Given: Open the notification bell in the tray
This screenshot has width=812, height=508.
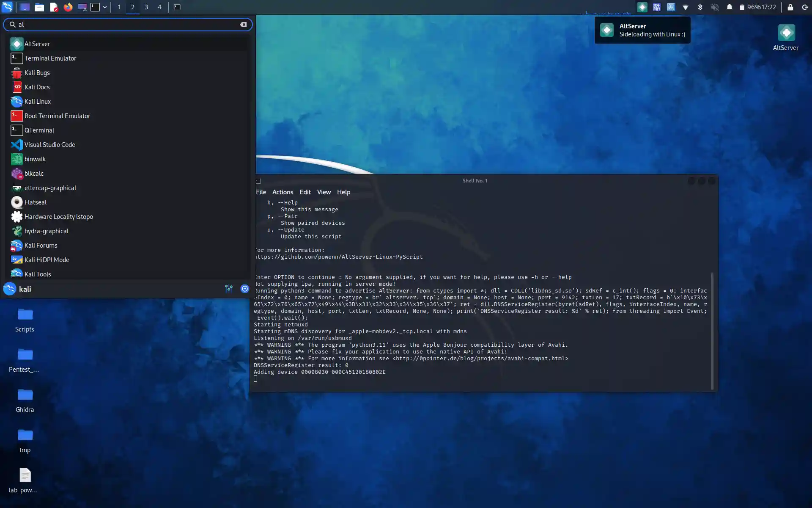Looking at the screenshot, I should pyautogui.click(x=730, y=7).
